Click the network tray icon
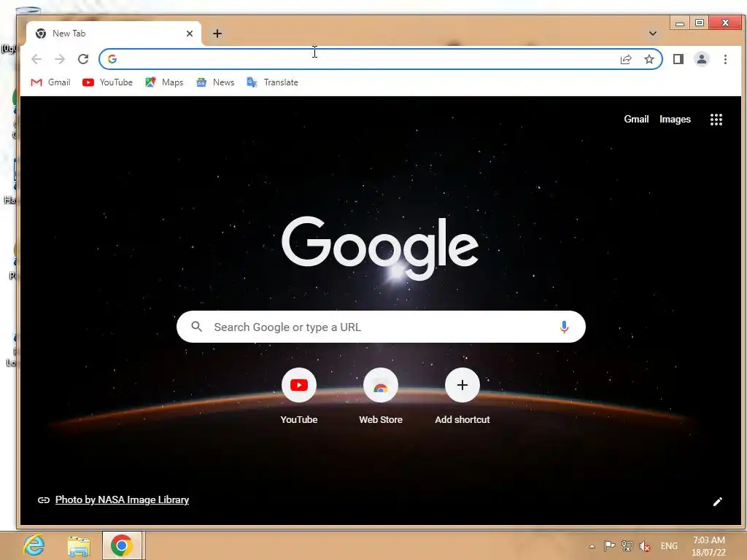This screenshot has width=747, height=560. (627, 545)
